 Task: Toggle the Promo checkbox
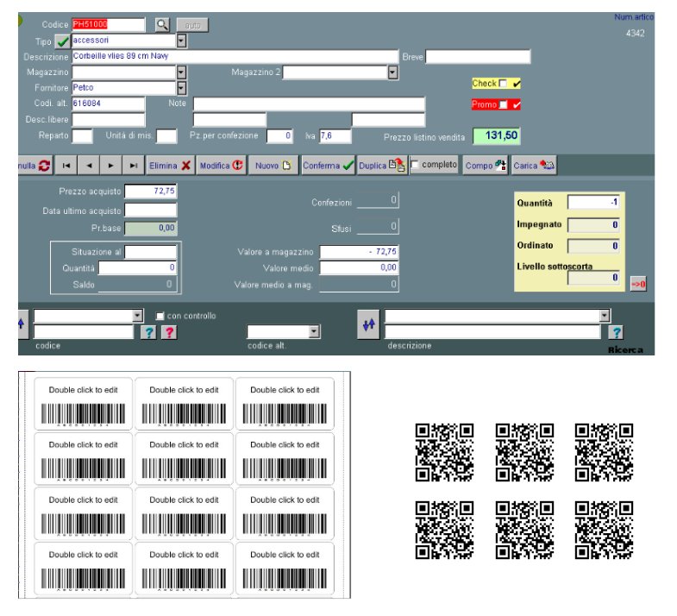coord(503,104)
